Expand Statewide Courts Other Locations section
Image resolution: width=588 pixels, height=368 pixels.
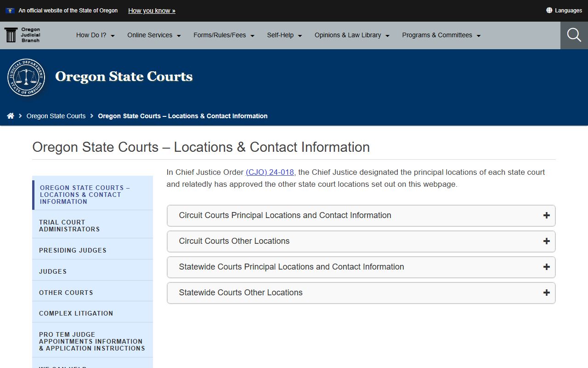tap(361, 293)
